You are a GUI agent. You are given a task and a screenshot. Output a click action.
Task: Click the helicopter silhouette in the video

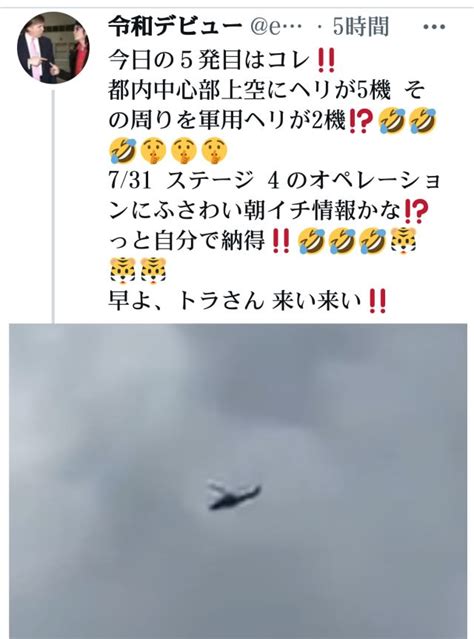tap(234, 495)
